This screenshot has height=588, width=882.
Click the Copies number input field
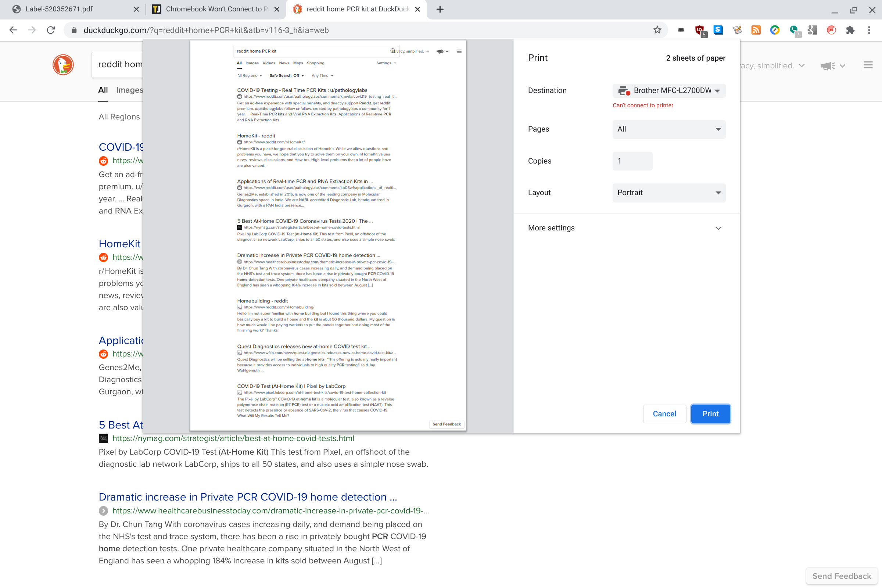pos(632,161)
